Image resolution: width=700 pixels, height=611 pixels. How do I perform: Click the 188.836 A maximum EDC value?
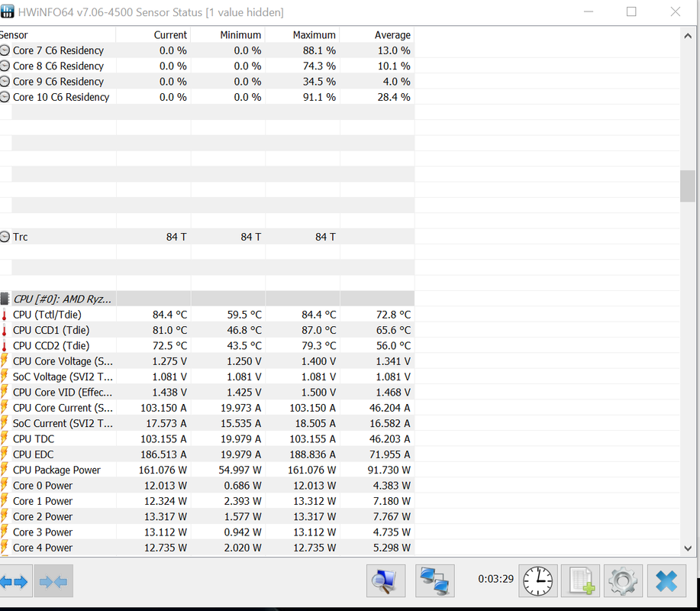pos(312,454)
